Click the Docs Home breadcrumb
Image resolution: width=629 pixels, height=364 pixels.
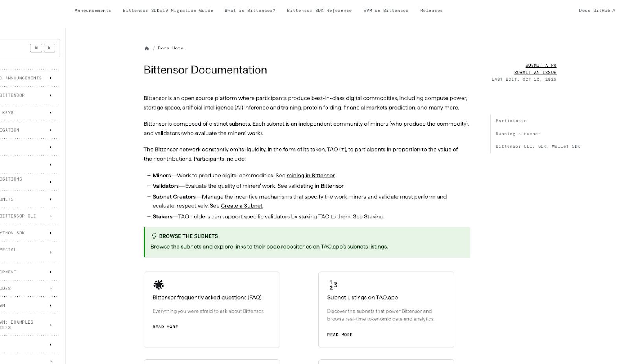[x=171, y=48]
